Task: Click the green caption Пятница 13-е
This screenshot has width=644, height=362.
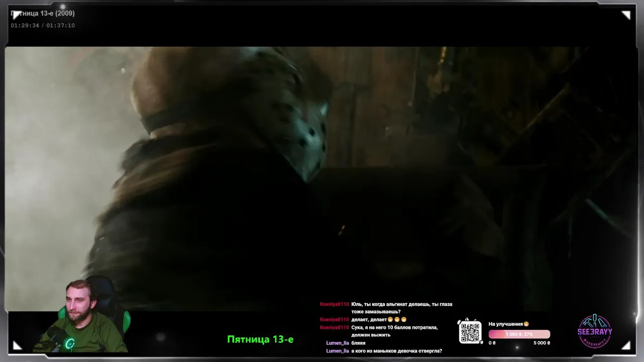Action: (260, 339)
